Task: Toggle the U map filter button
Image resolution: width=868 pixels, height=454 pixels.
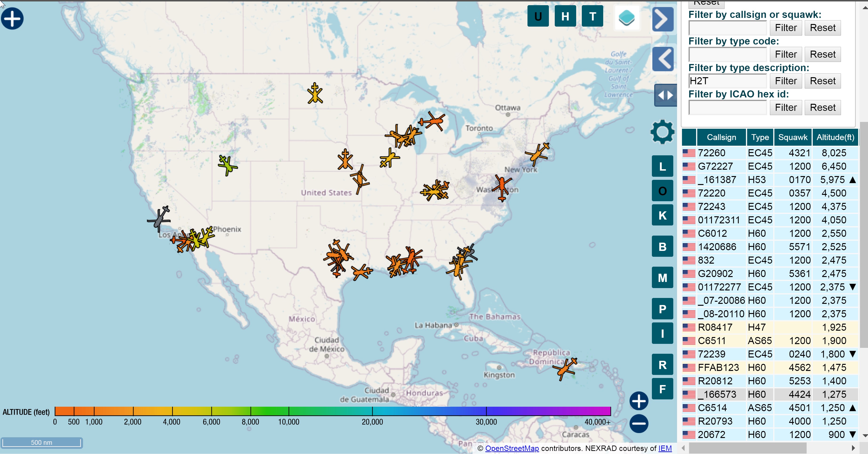Action: [x=538, y=16]
